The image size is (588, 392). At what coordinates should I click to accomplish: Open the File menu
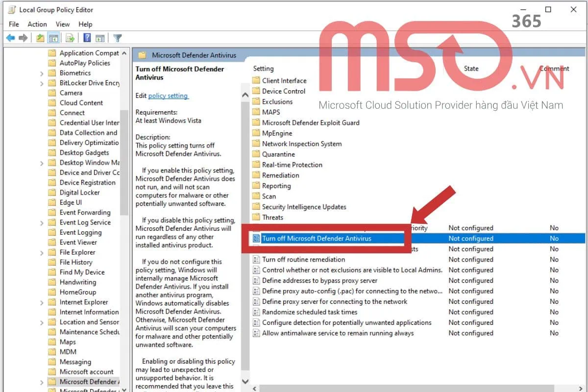[13, 24]
